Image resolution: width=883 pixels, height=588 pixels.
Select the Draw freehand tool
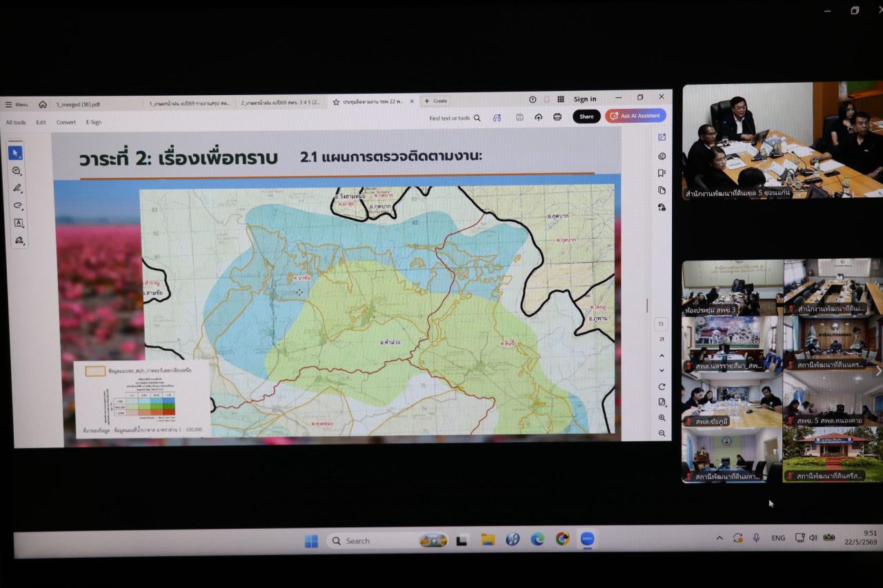click(18, 205)
